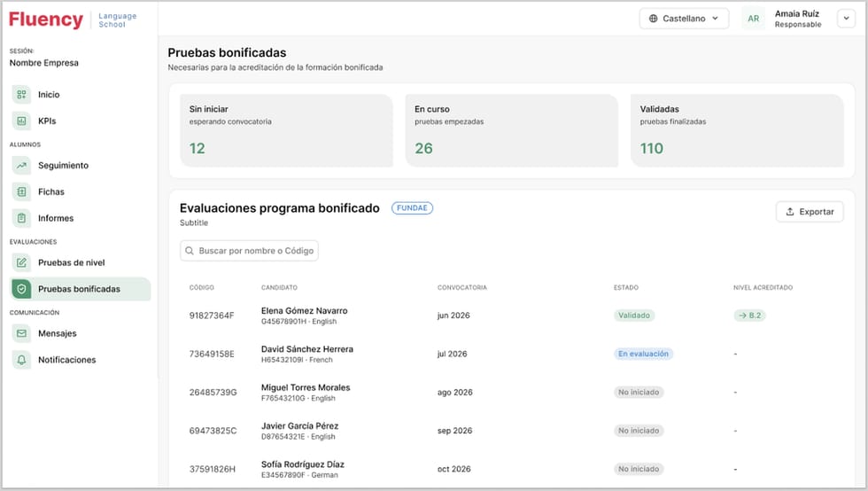Click the NIVEL ACREDITADO column header
This screenshot has height=491, width=868.
click(x=763, y=288)
